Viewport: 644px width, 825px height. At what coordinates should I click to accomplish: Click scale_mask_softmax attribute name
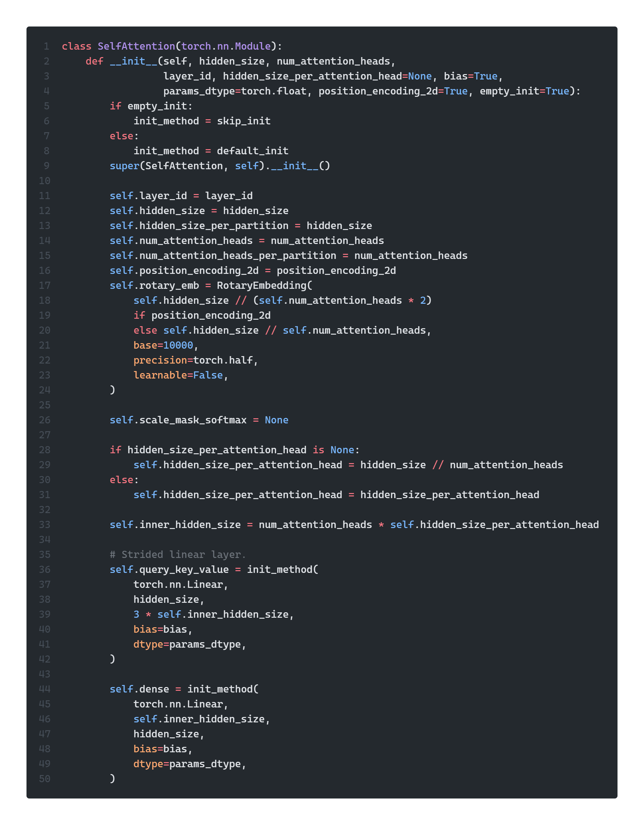(x=193, y=420)
